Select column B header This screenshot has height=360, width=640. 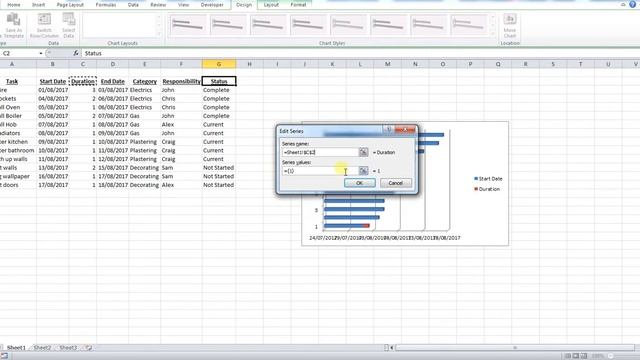click(53, 64)
